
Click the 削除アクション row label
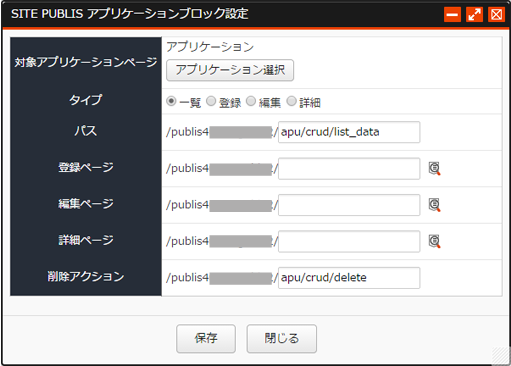click(86, 276)
